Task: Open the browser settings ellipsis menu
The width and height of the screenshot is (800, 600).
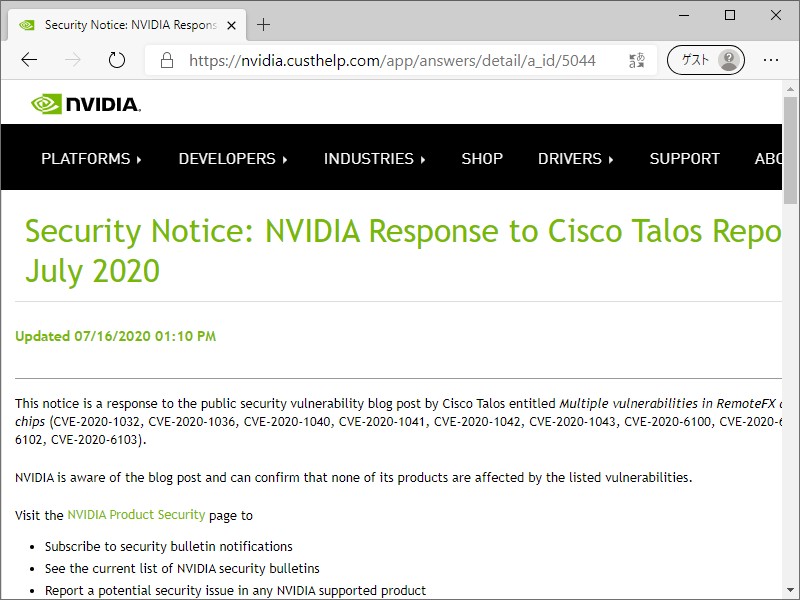Action: [773, 60]
